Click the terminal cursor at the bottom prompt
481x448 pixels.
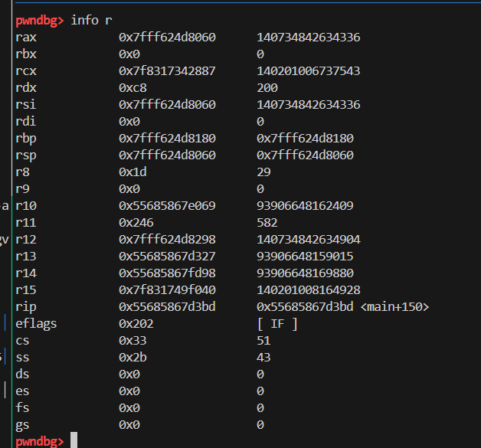(74, 440)
